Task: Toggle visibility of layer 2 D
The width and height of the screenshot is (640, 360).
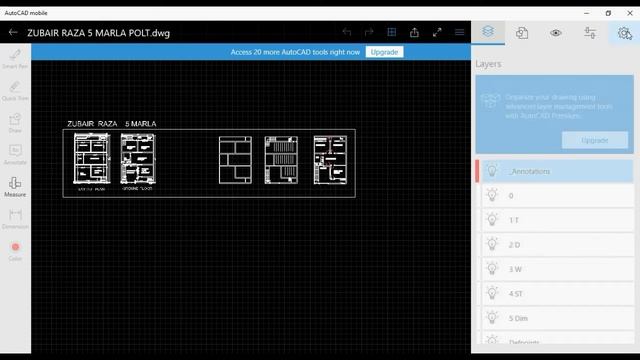Action: pos(492,244)
